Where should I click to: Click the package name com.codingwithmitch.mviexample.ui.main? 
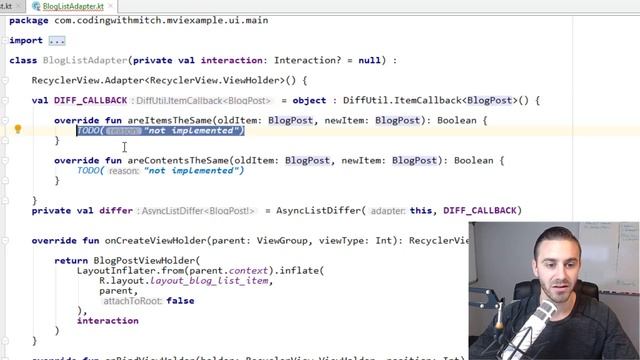161,20
